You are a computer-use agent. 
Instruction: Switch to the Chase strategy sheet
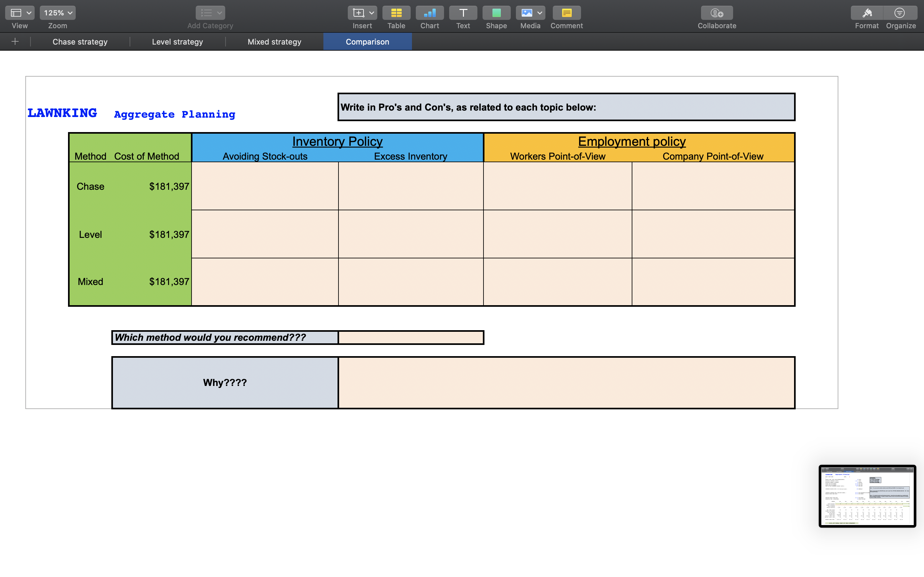coord(80,42)
